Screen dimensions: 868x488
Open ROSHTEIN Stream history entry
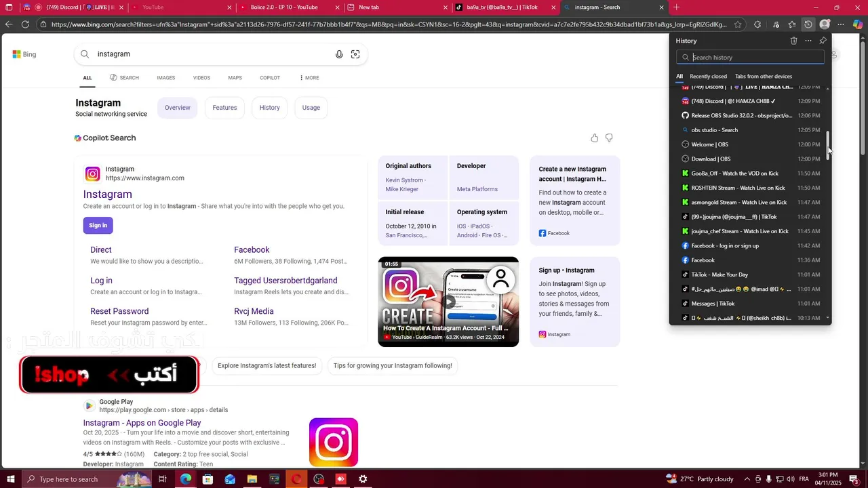point(750,188)
